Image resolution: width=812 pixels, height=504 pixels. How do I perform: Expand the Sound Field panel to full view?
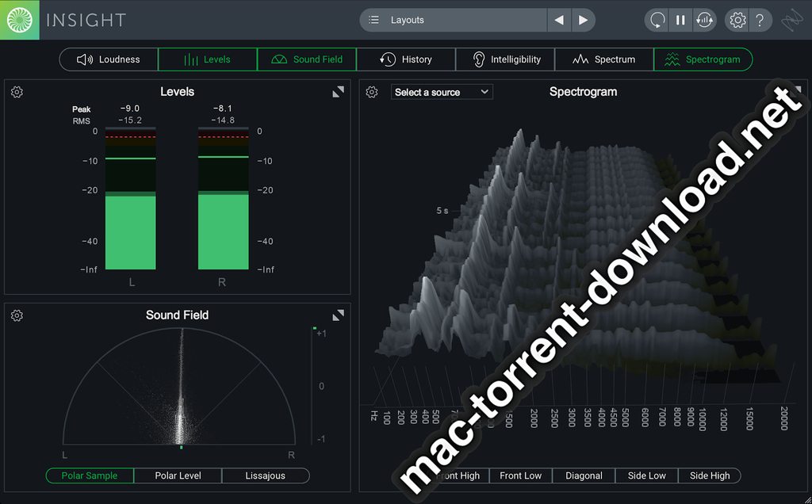point(338,315)
